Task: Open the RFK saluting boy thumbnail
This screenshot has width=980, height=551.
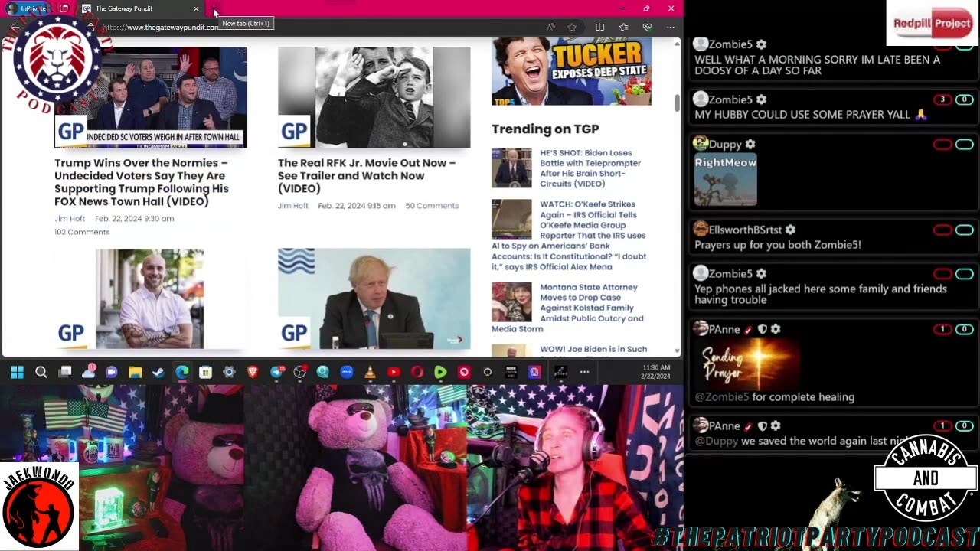Action: pos(374,97)
